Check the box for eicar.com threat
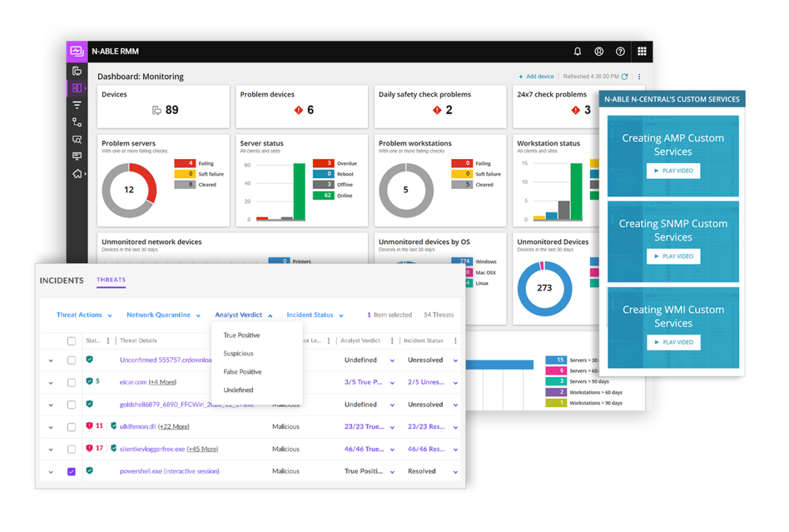The image size is (789, 532). 71,382
